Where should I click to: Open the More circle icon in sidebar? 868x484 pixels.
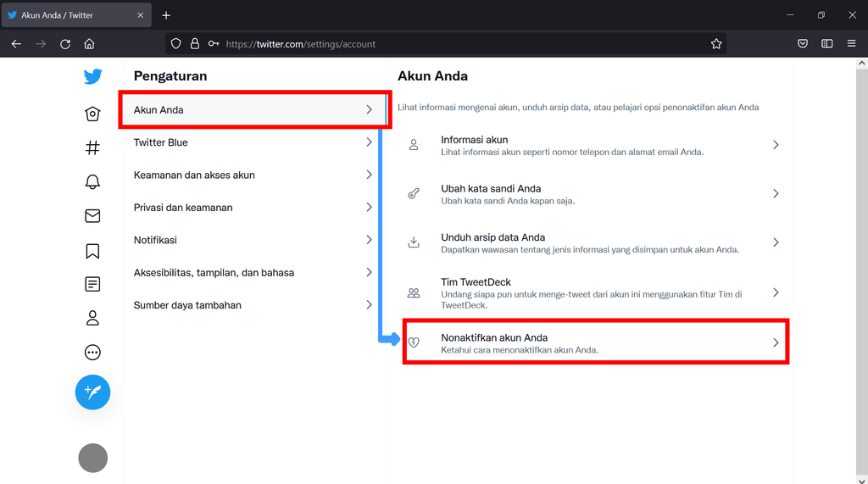92,353
